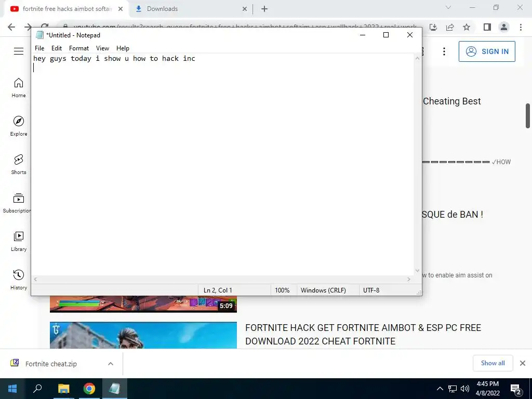This screenshot has width=532, height=399.
Task: Open the Explore compass icon
Action: (x=19, y=121)
